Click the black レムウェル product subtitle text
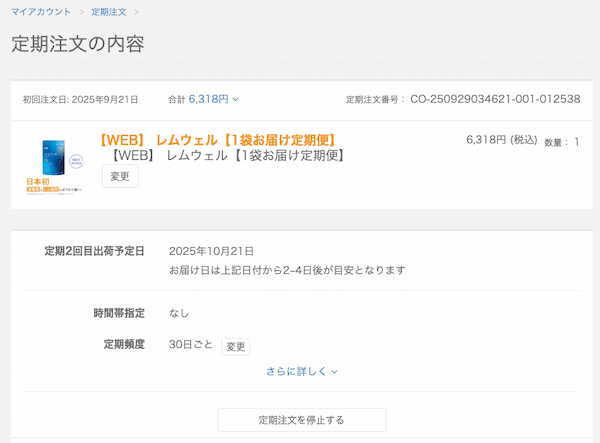The image size is (600, 443). tap(228, 156)
